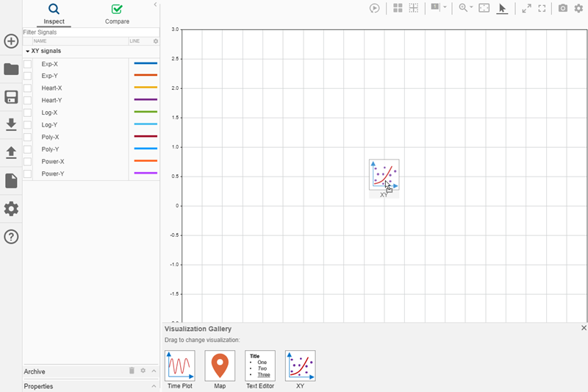Expand the Archive pane chevron

click(154, 371)
